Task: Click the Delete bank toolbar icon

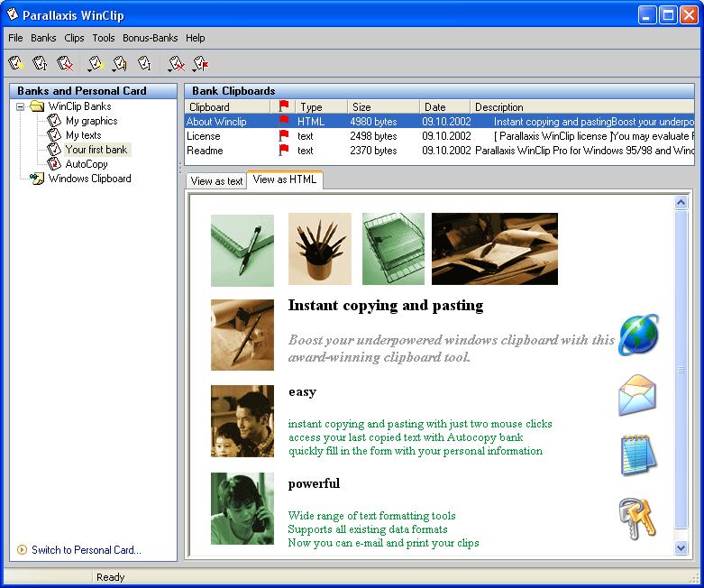Action: (65, 63)
